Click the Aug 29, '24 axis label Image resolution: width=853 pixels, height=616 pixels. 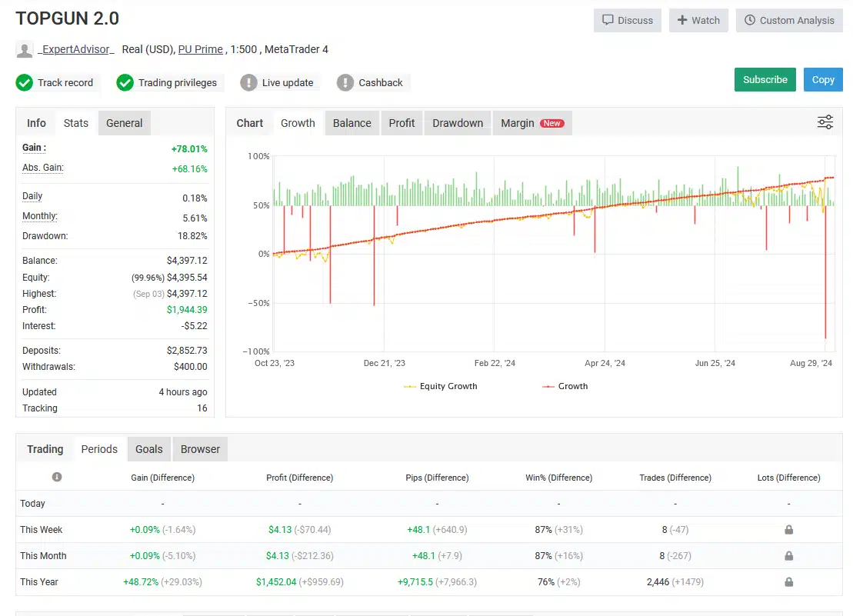click(811, 363)
